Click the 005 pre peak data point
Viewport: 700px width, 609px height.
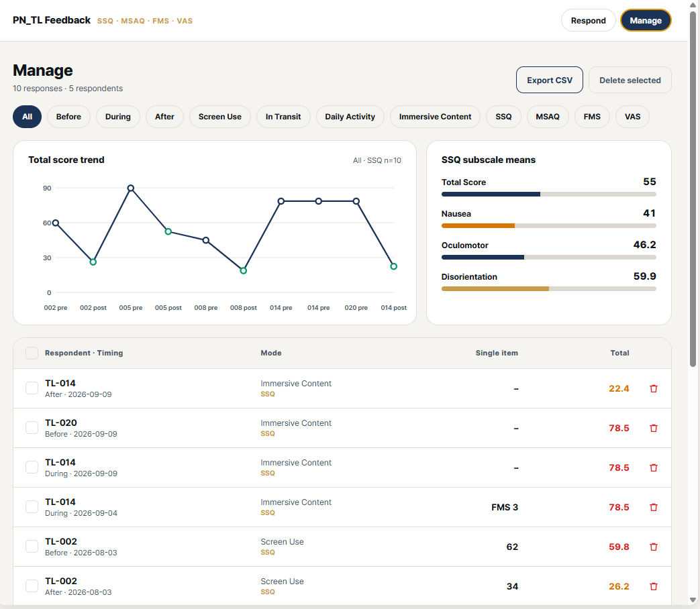pos(131,188)
